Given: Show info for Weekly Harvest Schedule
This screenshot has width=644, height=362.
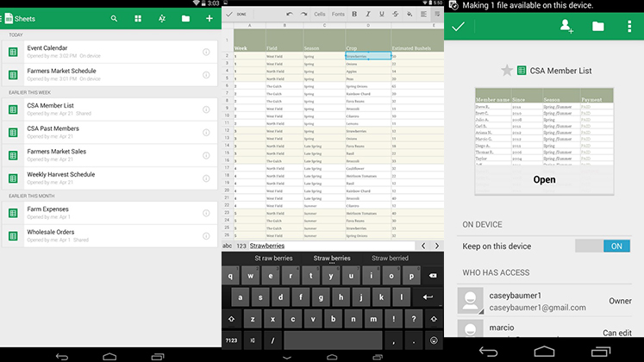Looking at the screenshot, I should pos(206,178).
